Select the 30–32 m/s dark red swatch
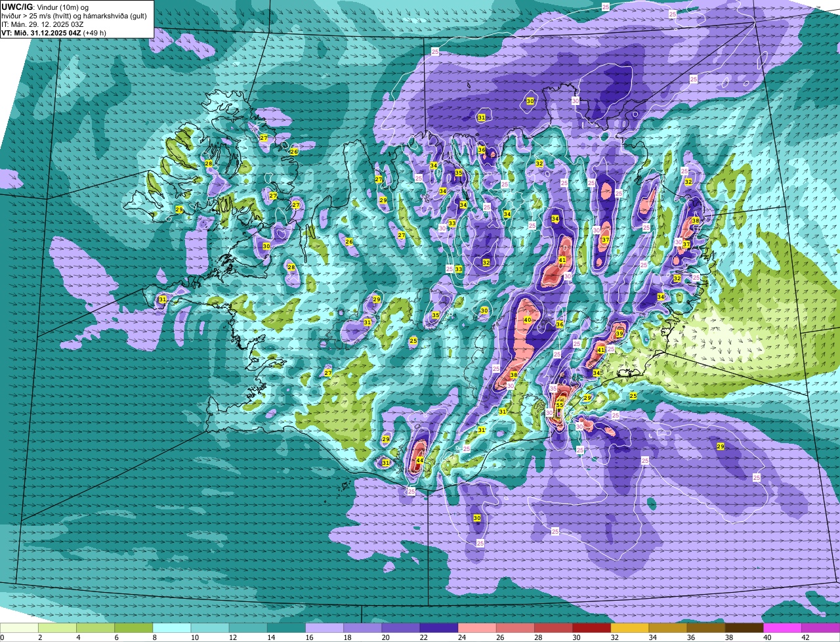 591,628
